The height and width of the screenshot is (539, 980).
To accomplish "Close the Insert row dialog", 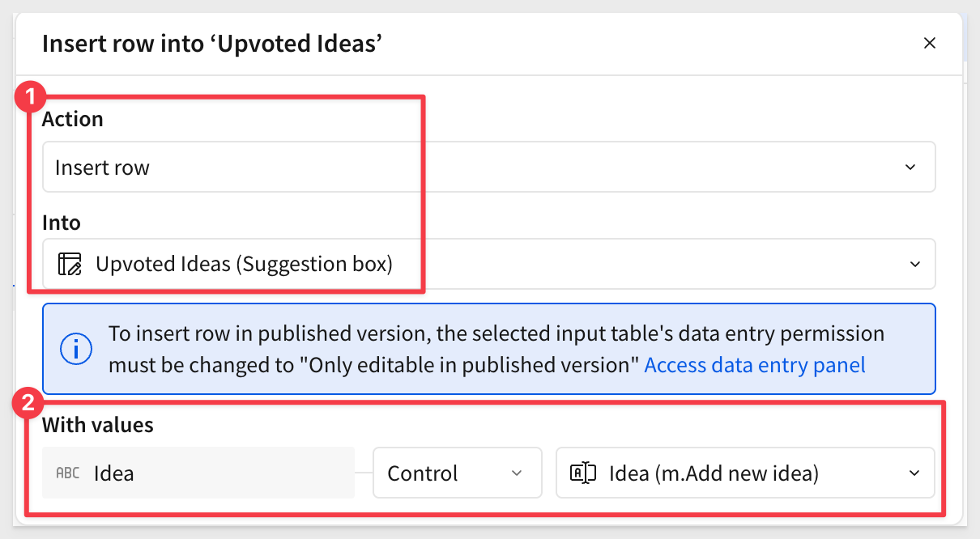I will click(930, 44).
